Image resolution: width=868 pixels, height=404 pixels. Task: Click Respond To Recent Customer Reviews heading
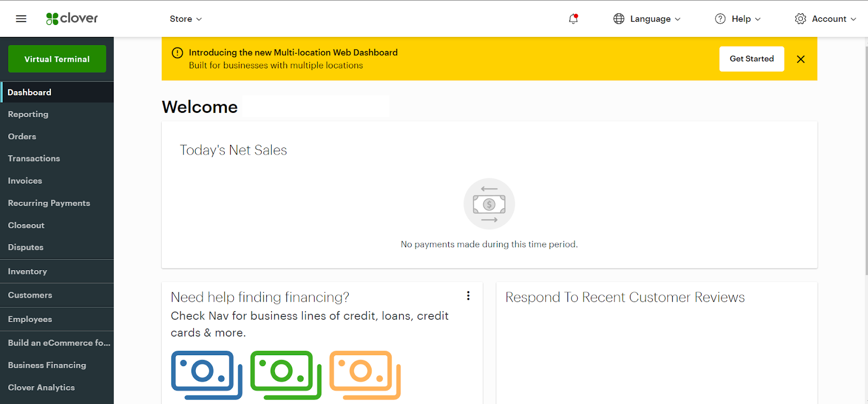625,297
